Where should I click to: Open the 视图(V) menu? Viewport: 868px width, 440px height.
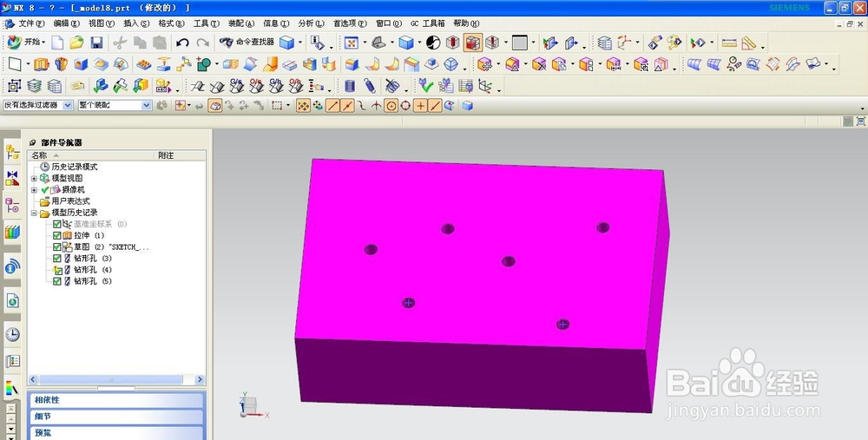click(x=102, y=23)
